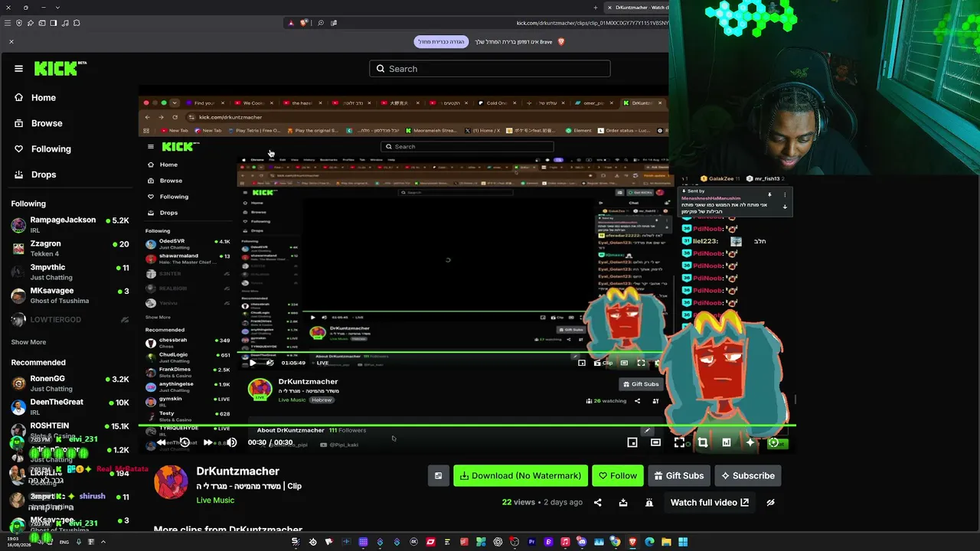Open Zzagron's channel in Following list

(x=69, y=248)
